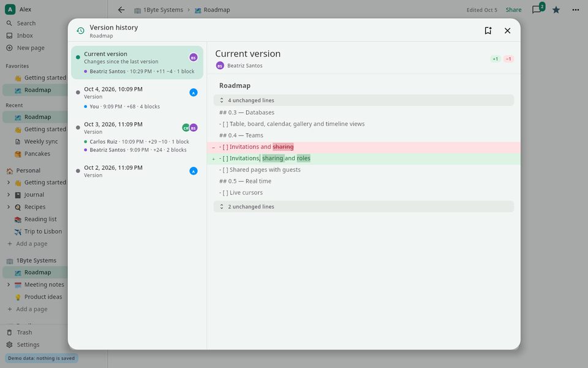This screenshot has height=368, width=588.
Task: Click the star favorite icon
Action: pyautogui.click(x=556, y=10)
